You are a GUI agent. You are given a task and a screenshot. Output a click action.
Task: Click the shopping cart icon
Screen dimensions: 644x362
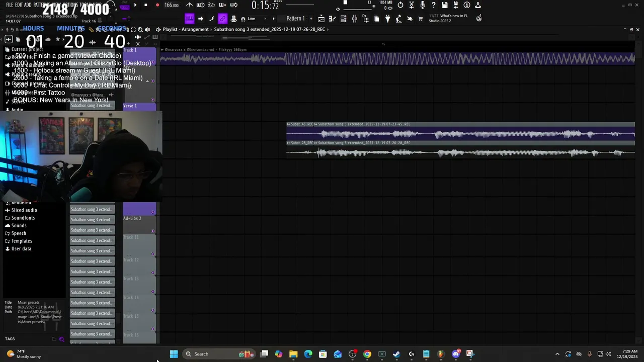[x=421, y=19]
